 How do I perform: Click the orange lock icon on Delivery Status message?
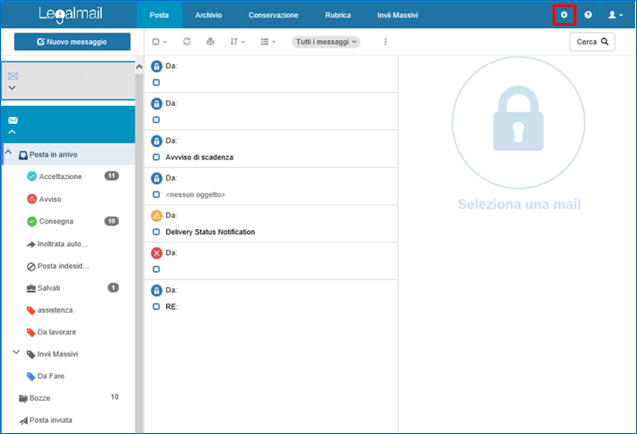[x=156, y=216]
